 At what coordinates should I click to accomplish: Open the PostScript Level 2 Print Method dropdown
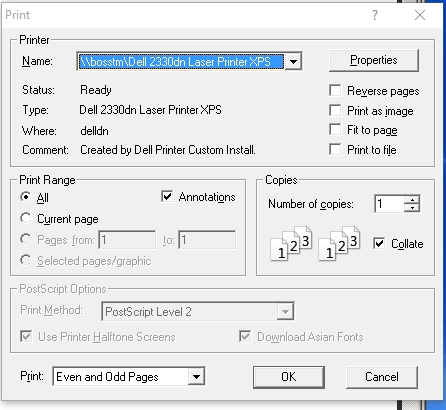tap(285, 312)
